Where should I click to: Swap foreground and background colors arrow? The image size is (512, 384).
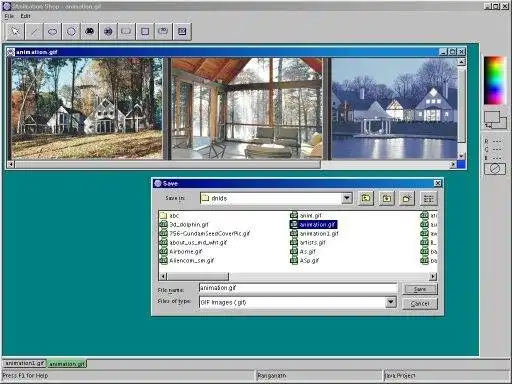488,126
